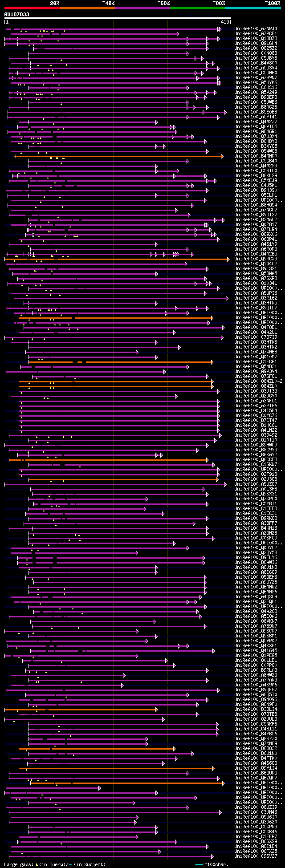285x868 pixels.
Task: Select the UniRef100_C5BID0 label
Action: coord(256,171)
